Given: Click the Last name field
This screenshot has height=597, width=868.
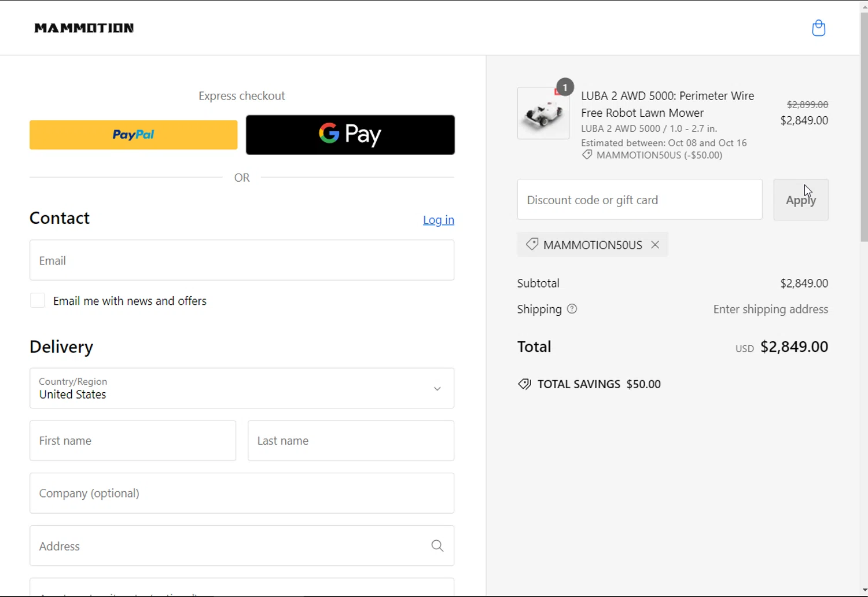Looking at the screenshot, I should 351,441.
